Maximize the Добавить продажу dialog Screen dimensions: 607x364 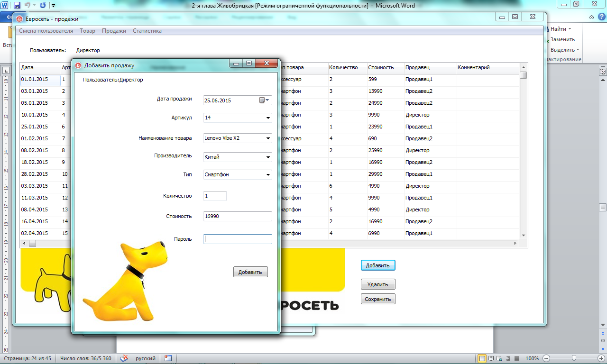coord(248,64)
